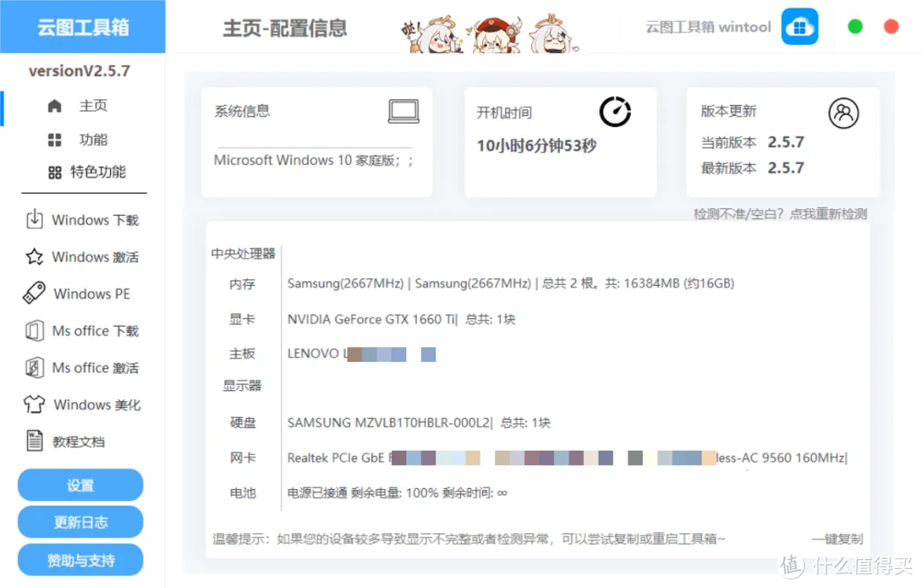This screenshot has height=588, width=922.
Task: Click 电源已接通 battery status text
Action: click(x=397, y=492)
